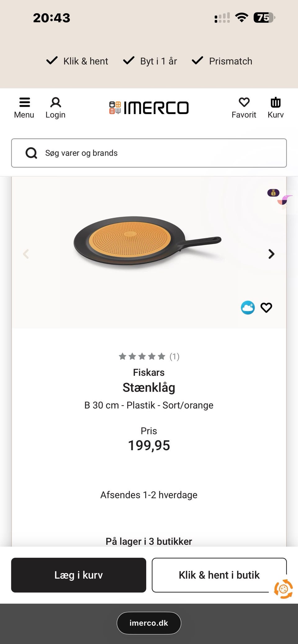Show previous product image arrow
Viewport: 298px width, 644px height.
click(26, 254)
